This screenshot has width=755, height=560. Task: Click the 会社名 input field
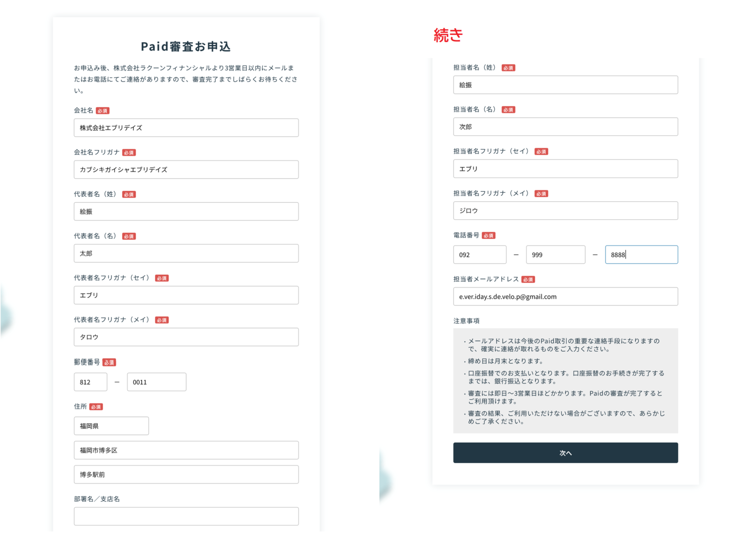(186, 128)
